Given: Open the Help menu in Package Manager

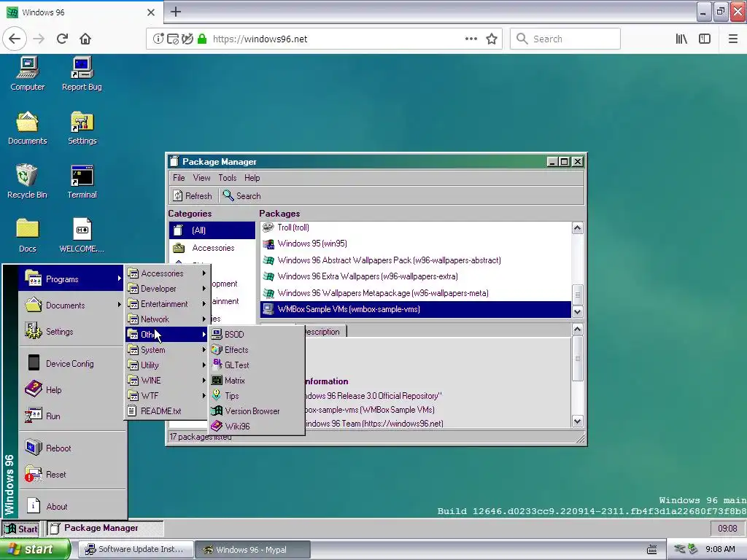Looking at the screenshot, I should [x=252, y=178].
